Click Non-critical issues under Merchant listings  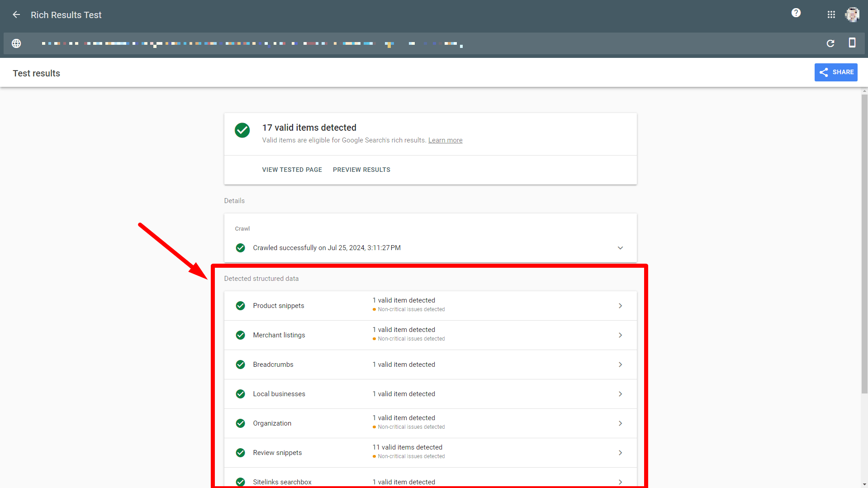coord(411,339)
